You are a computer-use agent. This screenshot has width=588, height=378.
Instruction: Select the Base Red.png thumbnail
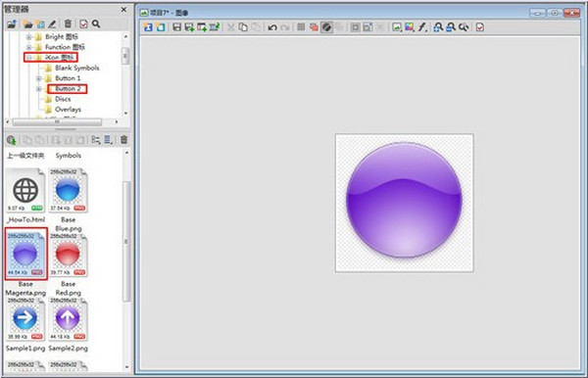68,256
